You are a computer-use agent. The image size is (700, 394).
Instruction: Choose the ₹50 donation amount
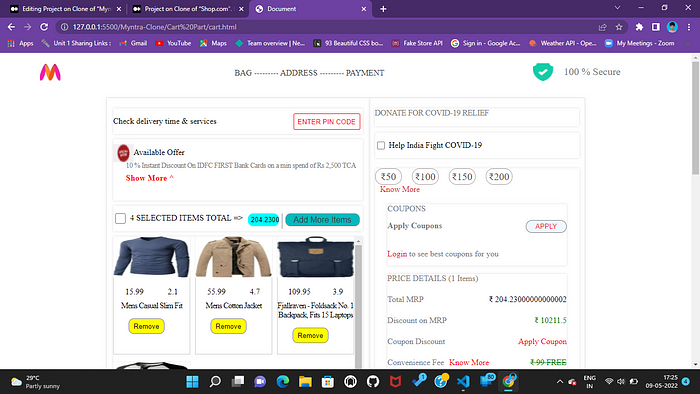coord(388,177)
